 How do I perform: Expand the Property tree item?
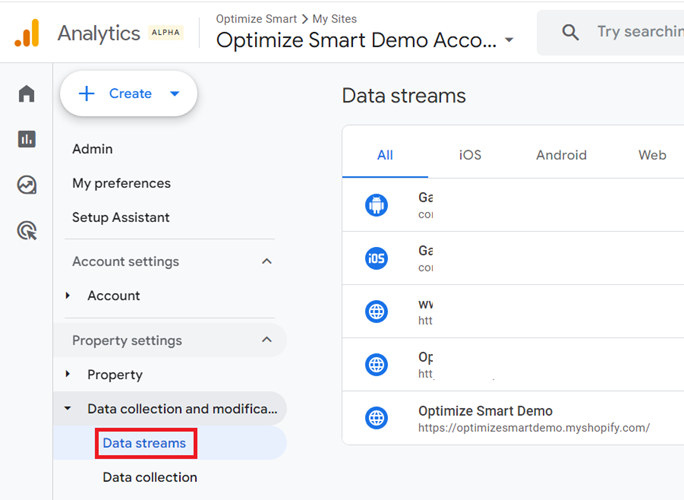pyautogui.click(x=68, y=374)
